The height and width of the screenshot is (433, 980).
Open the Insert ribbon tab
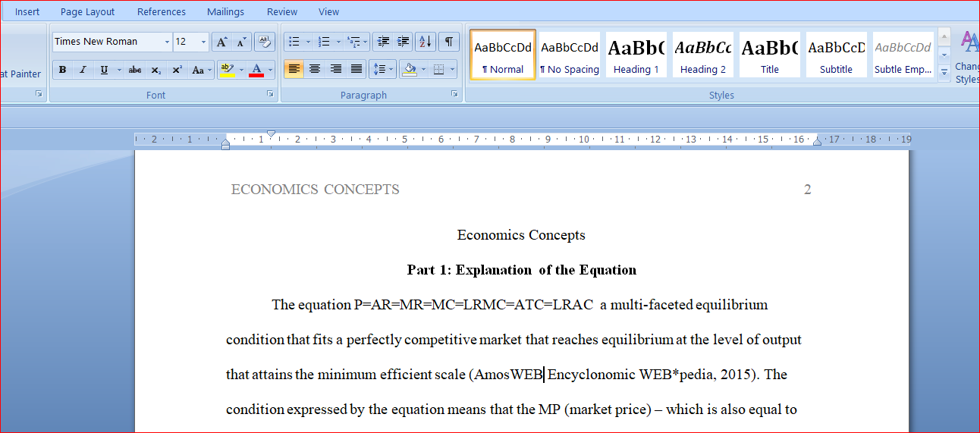coord(27,11)
